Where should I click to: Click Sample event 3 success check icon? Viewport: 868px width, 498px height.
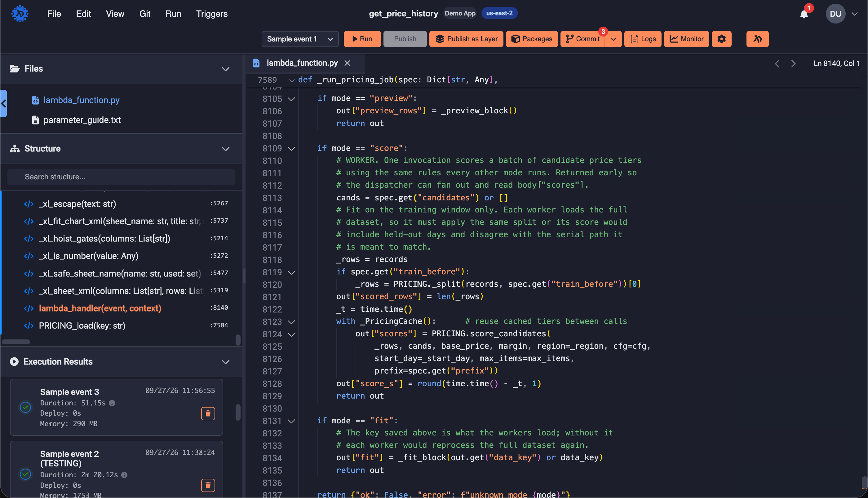pyautogui.click(x=25, y=407)
